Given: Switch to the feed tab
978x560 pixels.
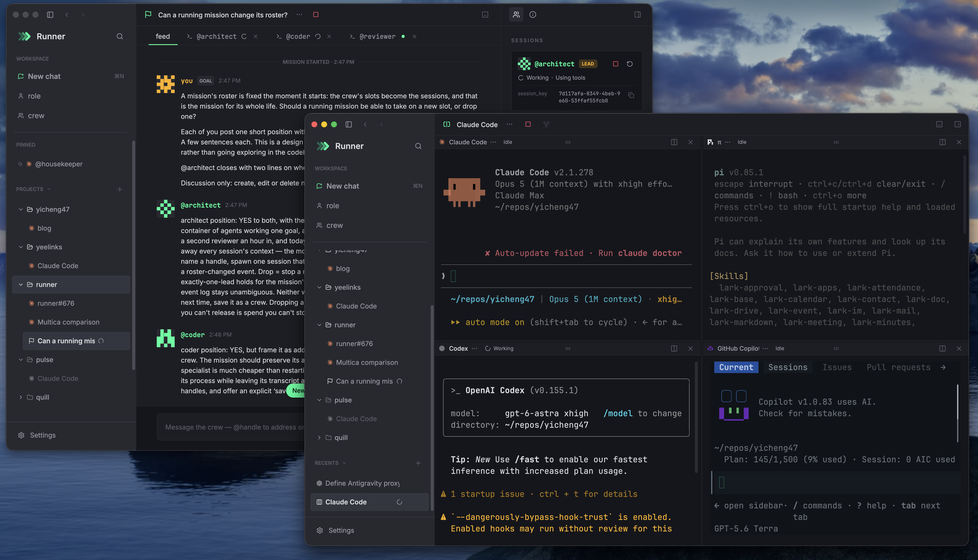Looking at the screenshot, I should pyautogui.click(x=163, y=36).
